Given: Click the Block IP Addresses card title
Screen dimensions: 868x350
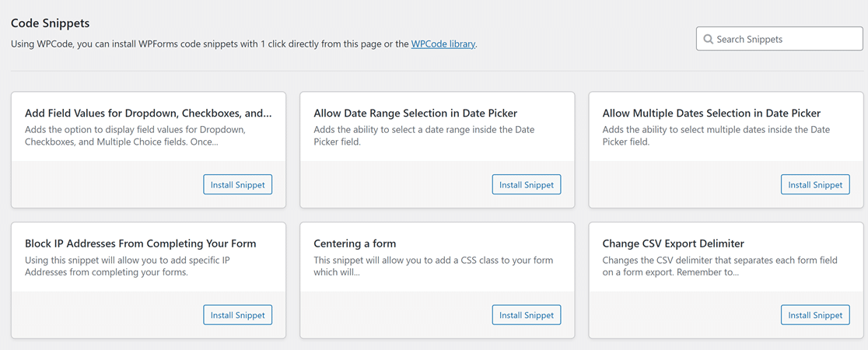Looking at the screenshot, I should tap(140, 243).
